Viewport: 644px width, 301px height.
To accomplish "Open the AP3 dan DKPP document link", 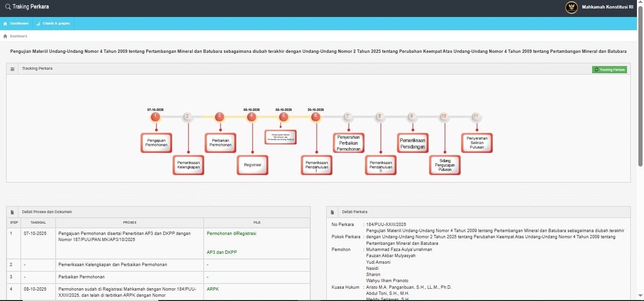I will 222,252.
